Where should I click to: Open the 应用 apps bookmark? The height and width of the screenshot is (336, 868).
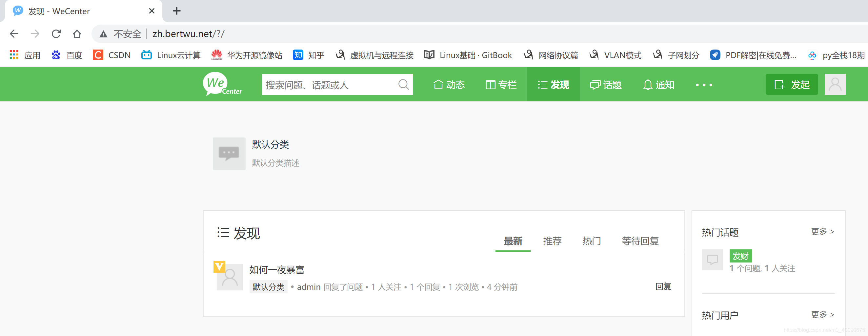coord(25,55)
